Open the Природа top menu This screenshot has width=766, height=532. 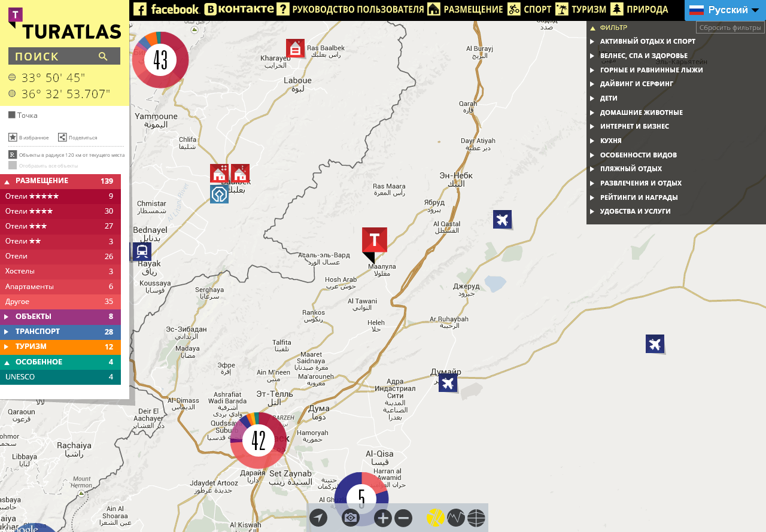pos(639,9)
